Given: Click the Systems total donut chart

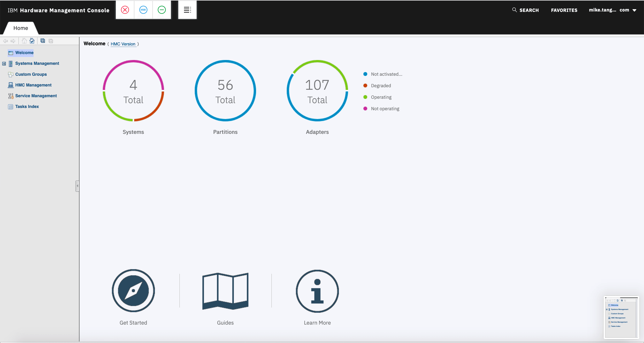Looking at the screenshot, I should click(x=133, y=91).
